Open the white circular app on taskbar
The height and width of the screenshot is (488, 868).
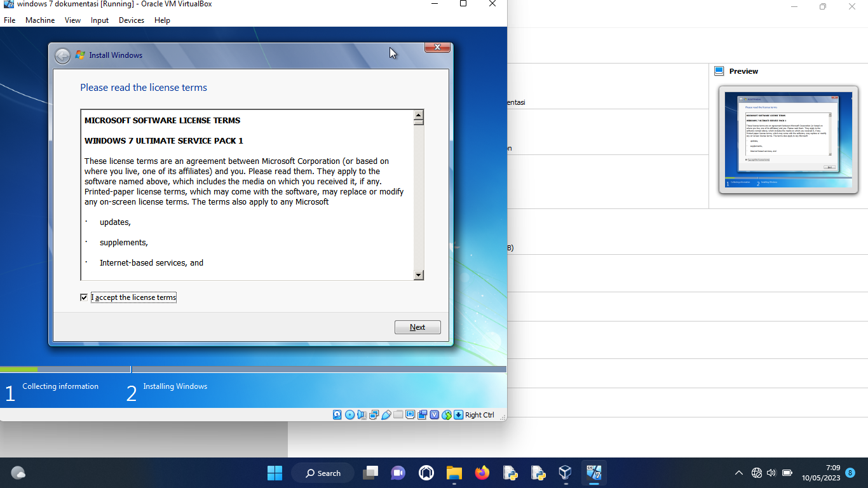click(x=426, y=473)
